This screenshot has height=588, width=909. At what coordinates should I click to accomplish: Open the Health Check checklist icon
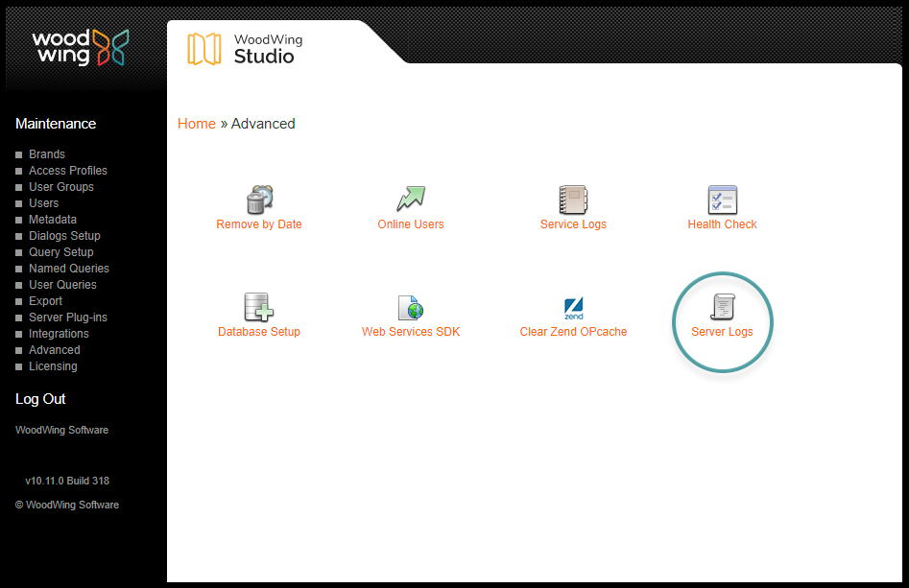click(722, 200)
